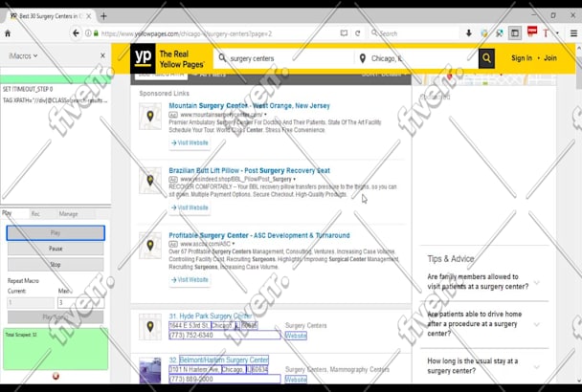Click the (773) 752-6340 phone number
582x392 pixels.
190,336
